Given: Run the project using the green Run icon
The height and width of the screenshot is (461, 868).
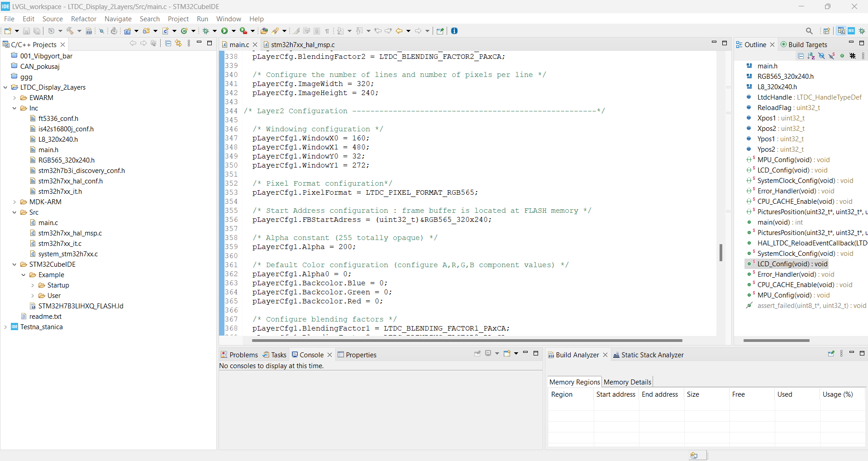Looking at the screenshot, I should coord(225,30).
